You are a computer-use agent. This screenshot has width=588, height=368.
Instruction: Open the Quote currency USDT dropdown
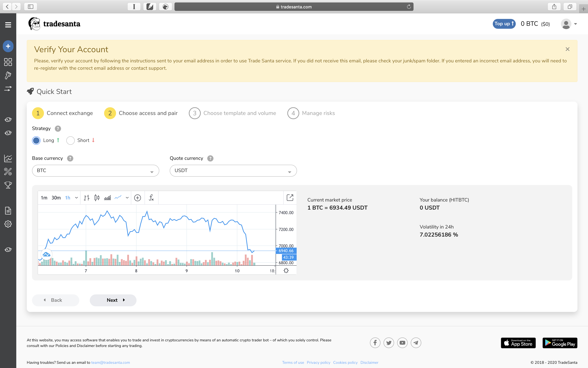coord(233,171)
